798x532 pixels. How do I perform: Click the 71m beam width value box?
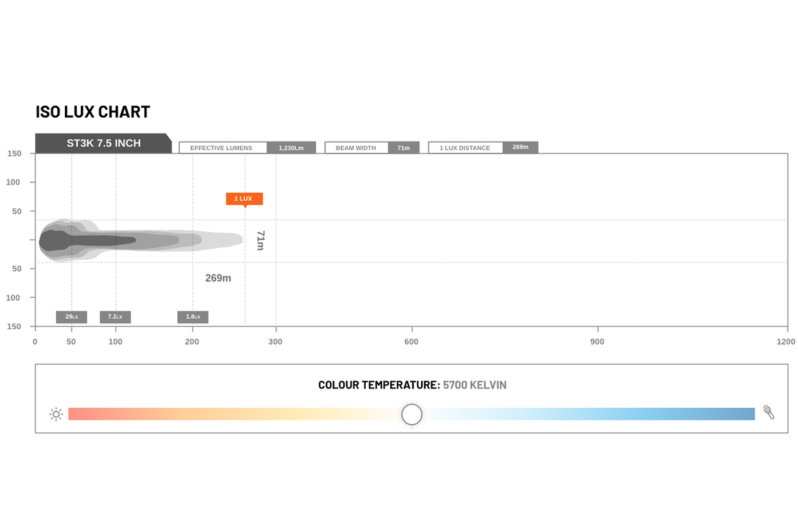(403, 148)
